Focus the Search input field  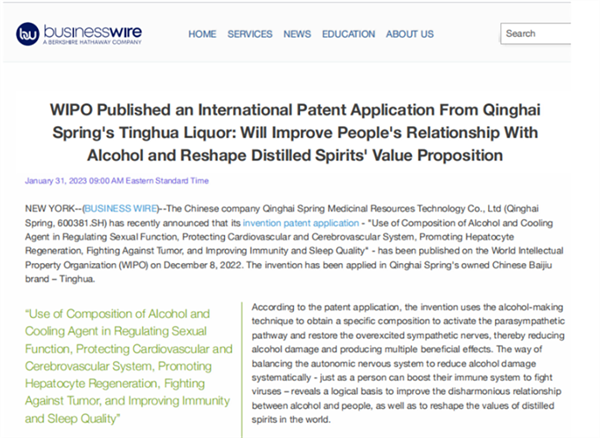pos(535,34)
